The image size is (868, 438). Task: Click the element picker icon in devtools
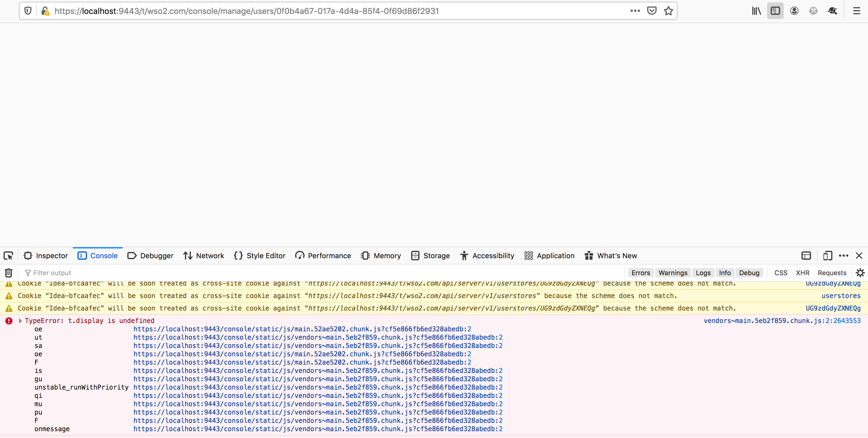pyautogui.click(x=8, y=256)
